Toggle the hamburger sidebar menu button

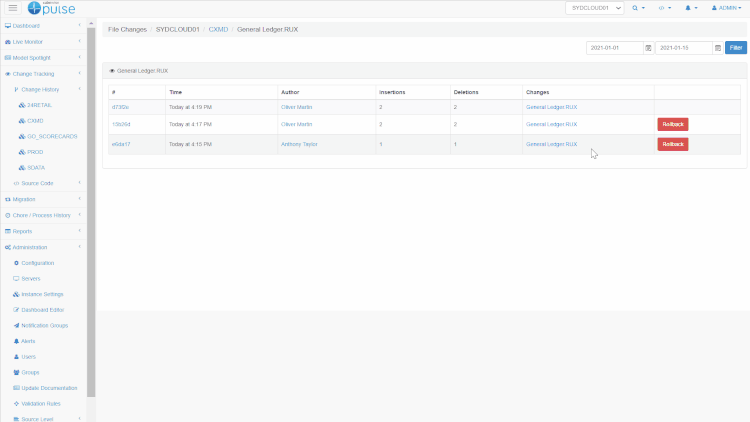(14, 8)
